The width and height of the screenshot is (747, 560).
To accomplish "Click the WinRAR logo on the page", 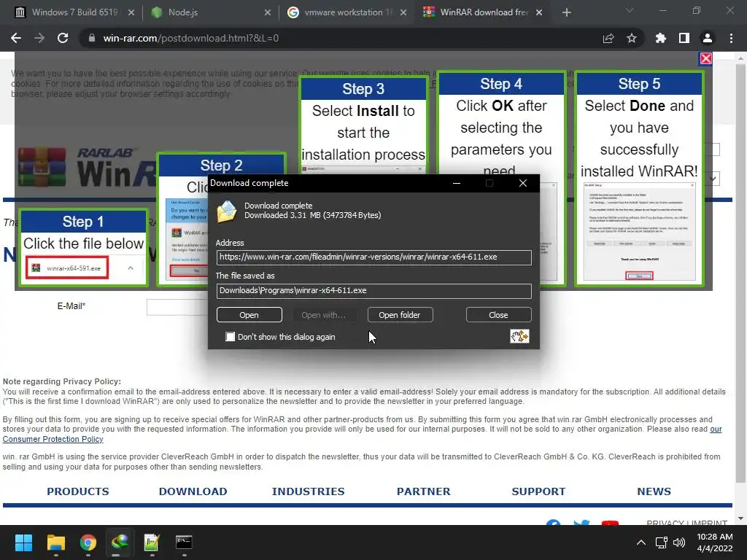I will tap(88, 168).
